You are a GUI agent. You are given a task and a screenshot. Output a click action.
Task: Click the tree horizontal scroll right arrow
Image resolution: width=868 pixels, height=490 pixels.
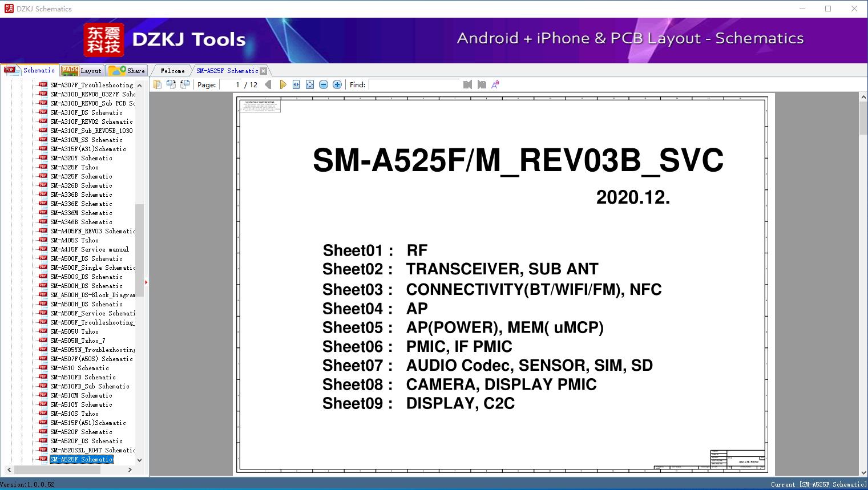tap(130, 469)
